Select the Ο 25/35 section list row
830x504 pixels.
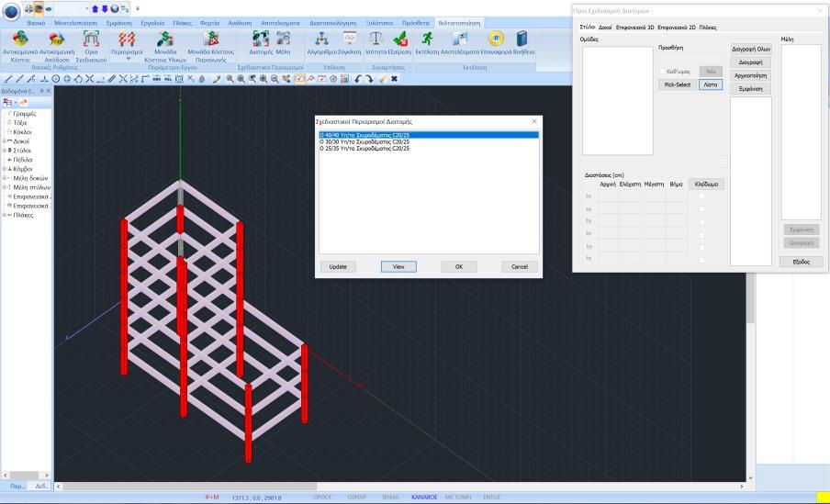coord(429,149)
